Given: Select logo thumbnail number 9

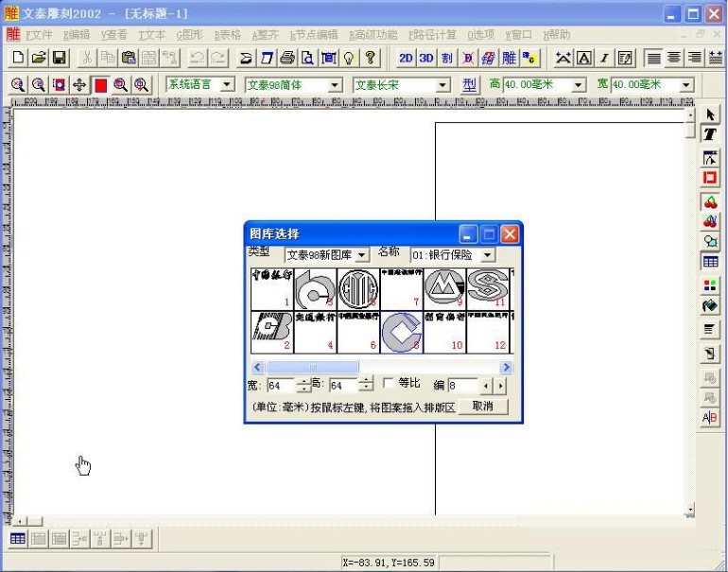Looking at the screenshot, I should point(442,288).
